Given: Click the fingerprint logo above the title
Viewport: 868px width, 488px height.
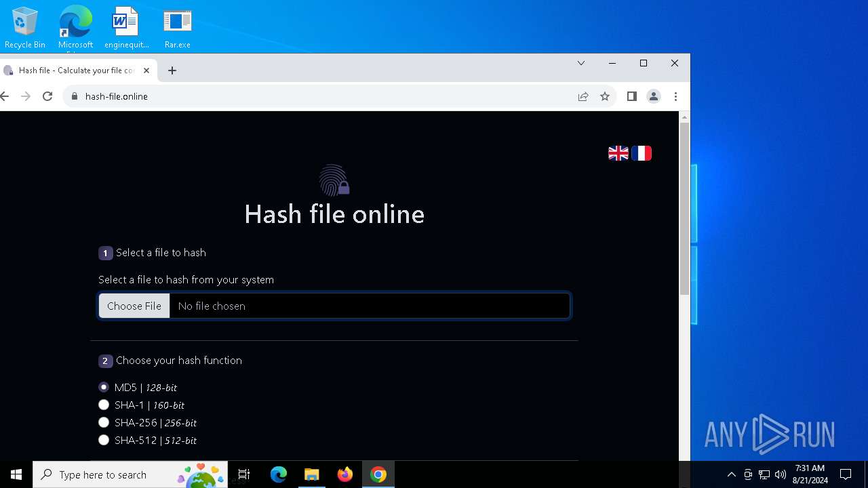Looking at the screenshot, I should (x=334, y=180).
